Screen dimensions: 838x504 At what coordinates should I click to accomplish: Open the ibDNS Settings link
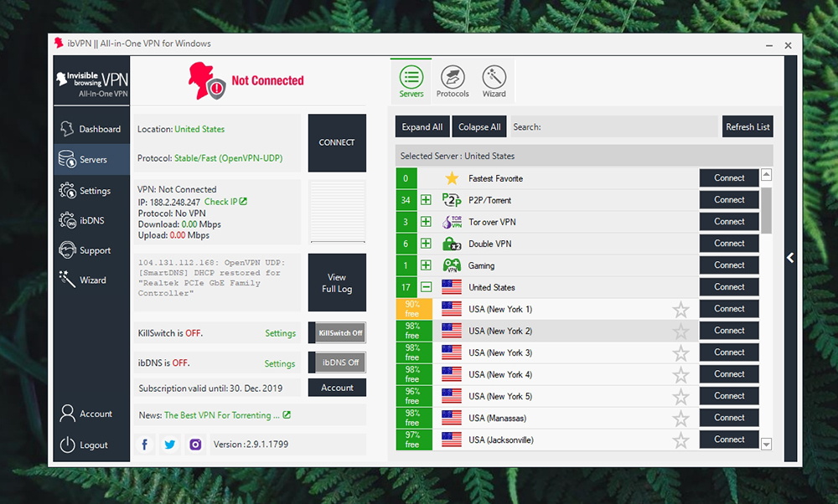point(280,363)
